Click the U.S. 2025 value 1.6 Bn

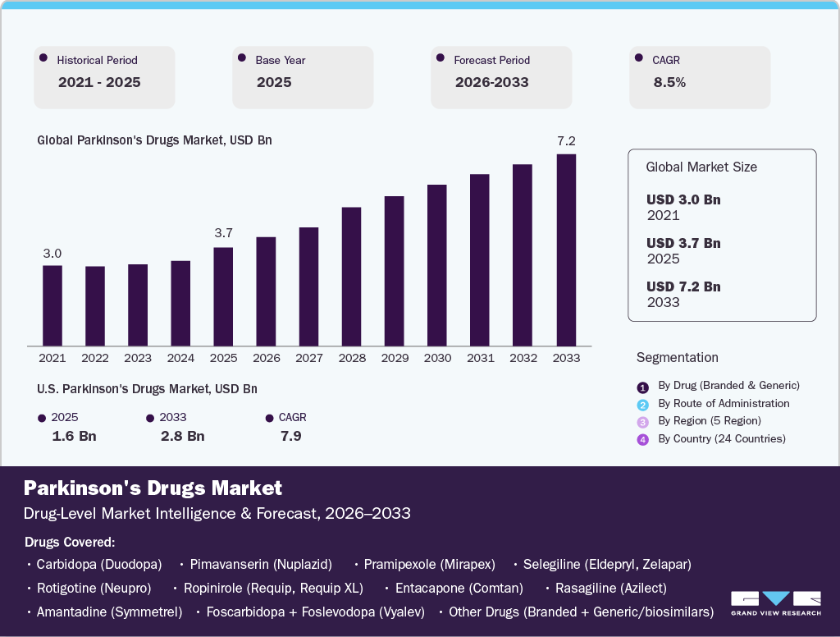pyautogui.click(x=74, y=436)
